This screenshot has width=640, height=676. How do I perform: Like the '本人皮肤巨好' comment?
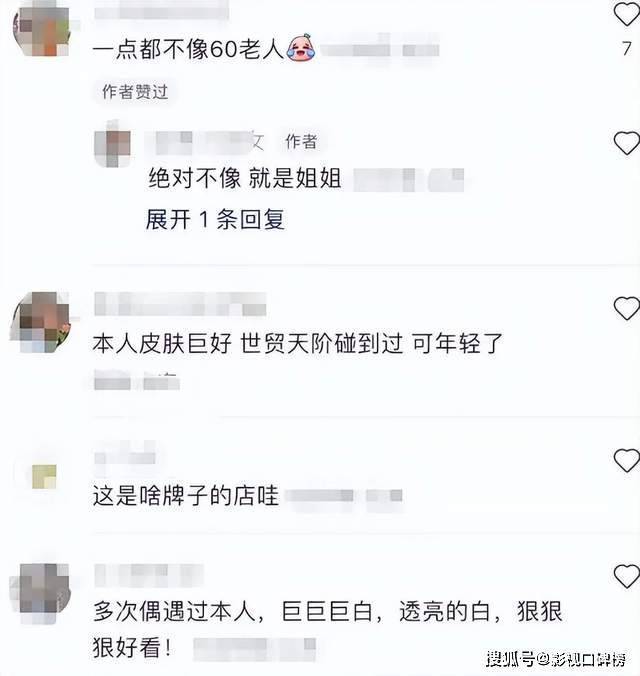627,308
